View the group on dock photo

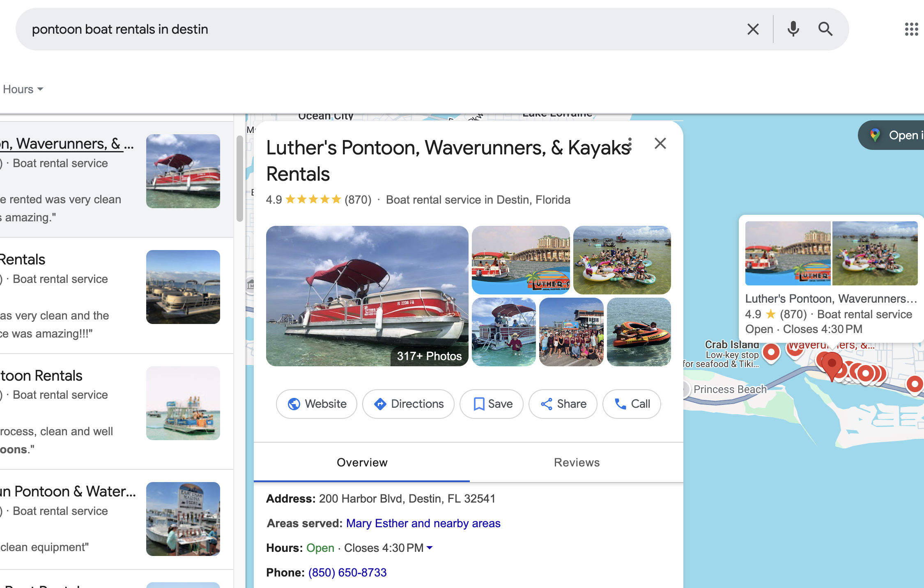(x=571, y=332)
